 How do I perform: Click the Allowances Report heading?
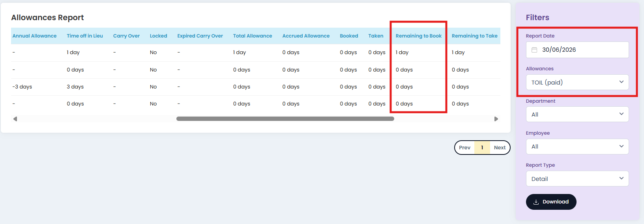[47, 17]
